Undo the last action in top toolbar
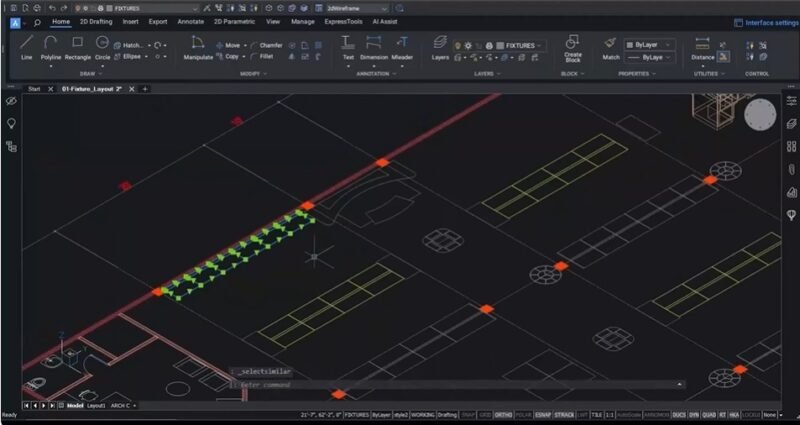800x425 pixels. [52, 8]
